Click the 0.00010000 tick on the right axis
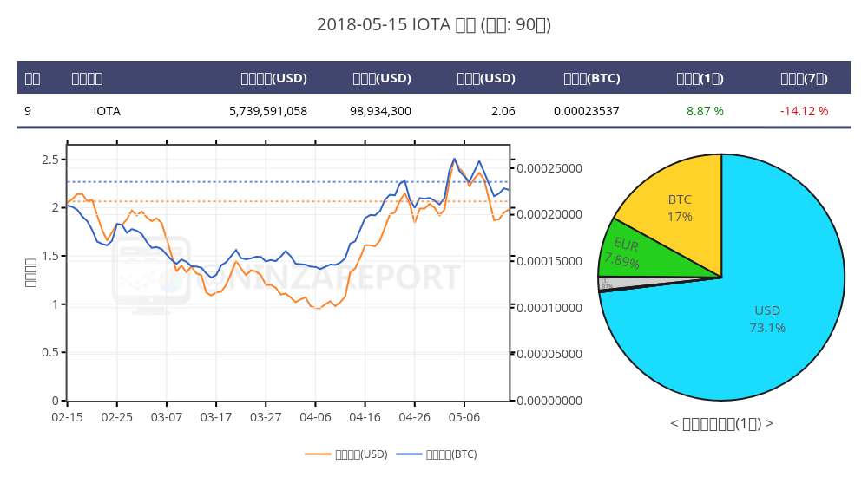868x477 pixels. pos(549,308)
